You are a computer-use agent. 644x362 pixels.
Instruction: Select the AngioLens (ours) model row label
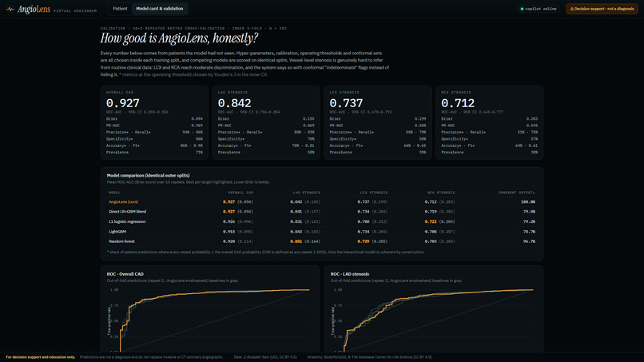(x=123, y=201)
